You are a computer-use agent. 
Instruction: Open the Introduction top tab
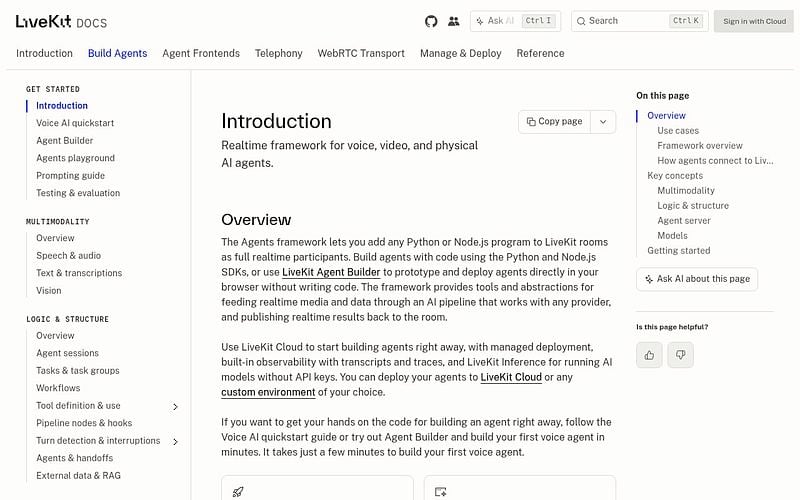coord(44,53)
